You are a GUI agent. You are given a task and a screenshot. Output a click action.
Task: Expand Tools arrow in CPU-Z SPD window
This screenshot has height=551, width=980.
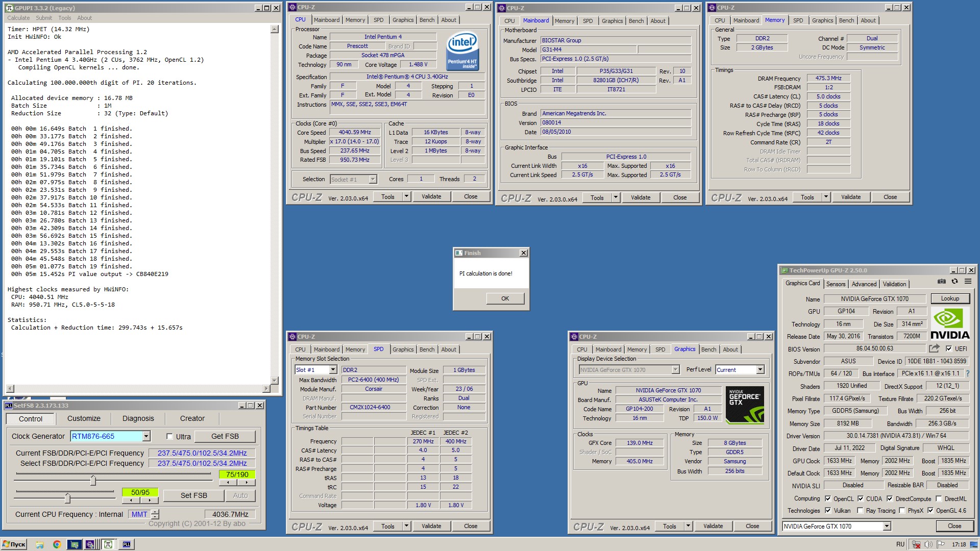click(x=406, y=526)
